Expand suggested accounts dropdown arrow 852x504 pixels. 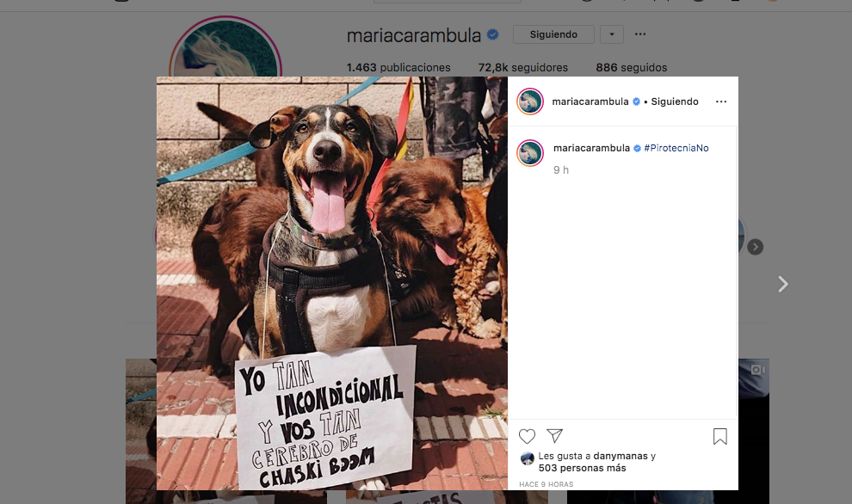[x=612, y=34]
